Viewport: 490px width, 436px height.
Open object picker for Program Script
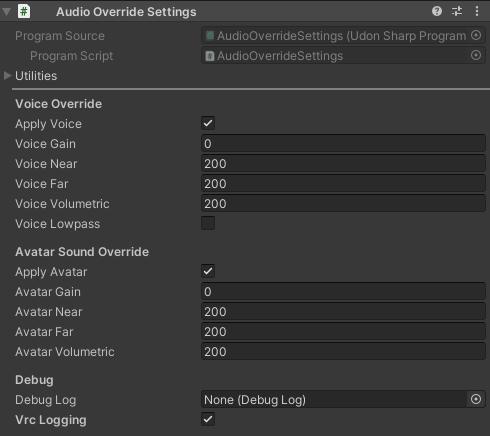pyautogui.click(x=476, y=55)
